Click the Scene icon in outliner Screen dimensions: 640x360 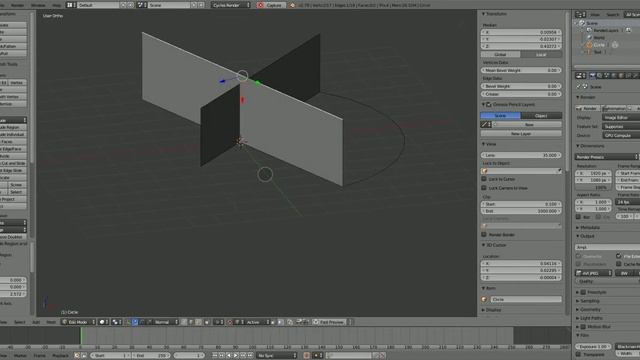point(582,23)
